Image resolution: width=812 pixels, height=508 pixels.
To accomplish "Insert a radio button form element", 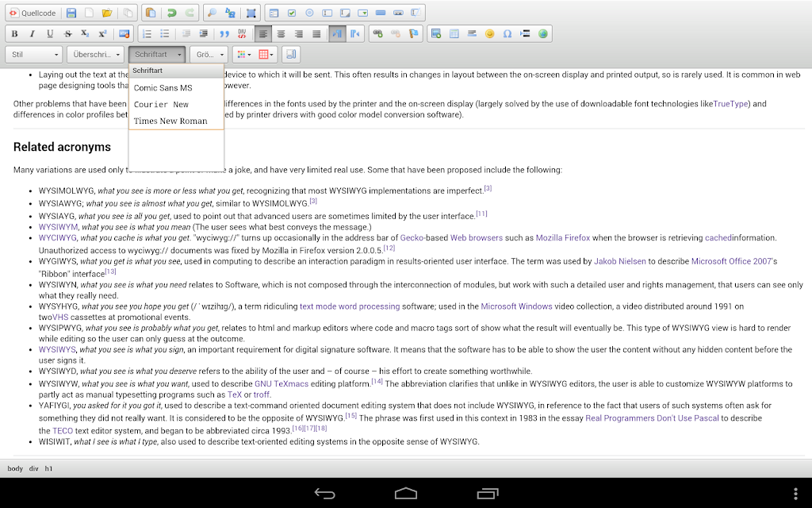I will (309, 13).
